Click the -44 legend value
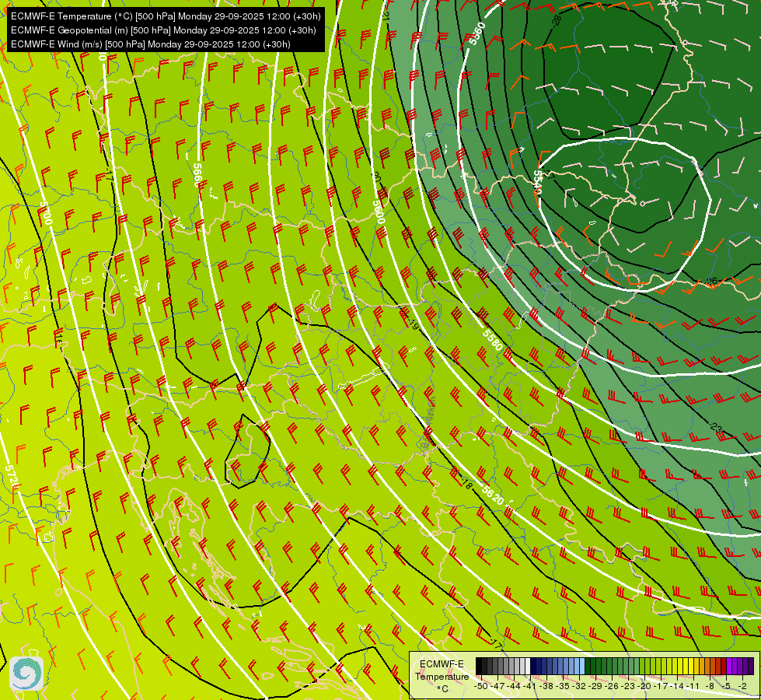This screenshot has height=700, width=761. coord(514,687)
